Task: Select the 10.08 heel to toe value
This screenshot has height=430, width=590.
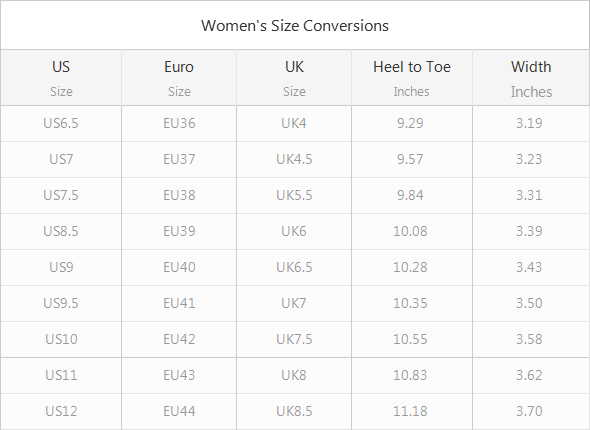Action: pos(410,231)
